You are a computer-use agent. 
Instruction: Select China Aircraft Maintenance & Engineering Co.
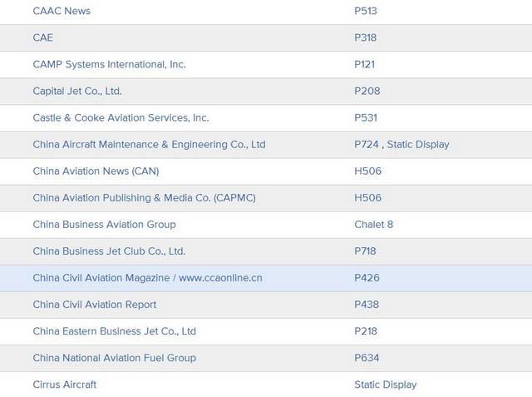click(149, 144)
